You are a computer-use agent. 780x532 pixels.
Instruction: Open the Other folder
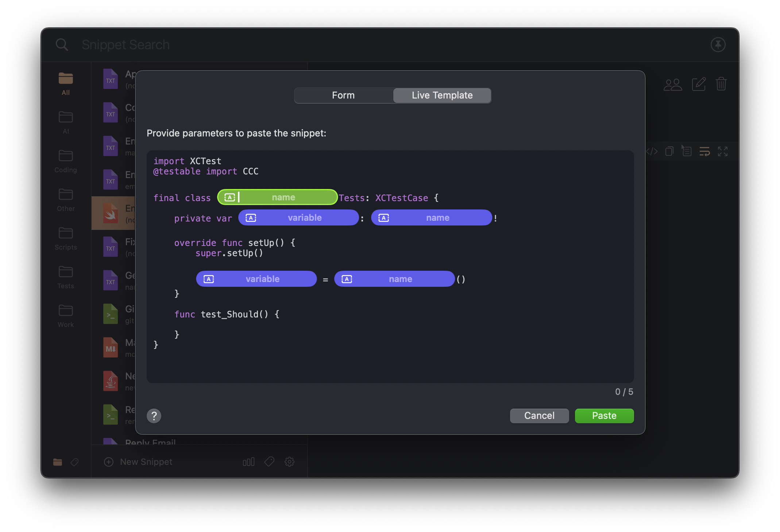point(66,200)
